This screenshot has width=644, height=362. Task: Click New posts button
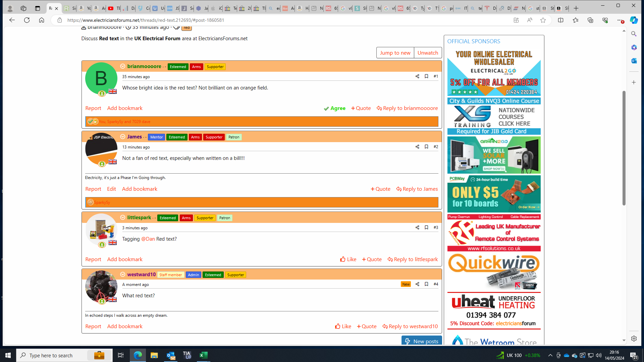[x=422, y=341]
